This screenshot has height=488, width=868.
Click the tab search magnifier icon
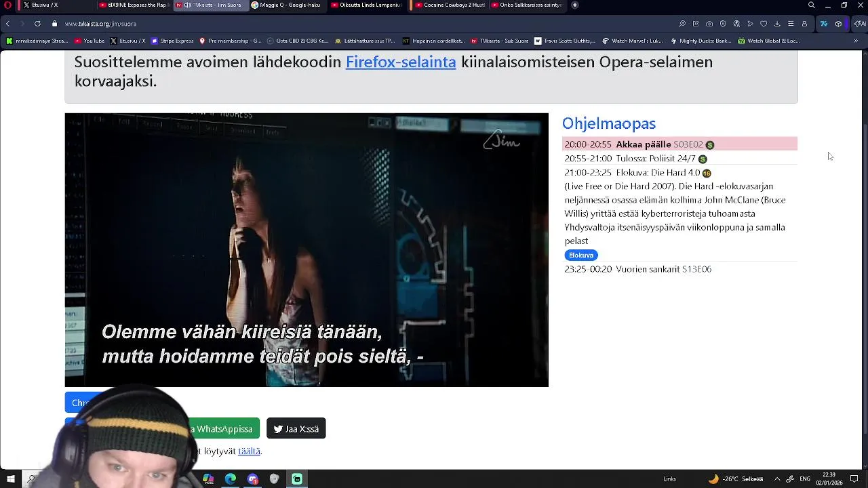(x=811, y=5)
